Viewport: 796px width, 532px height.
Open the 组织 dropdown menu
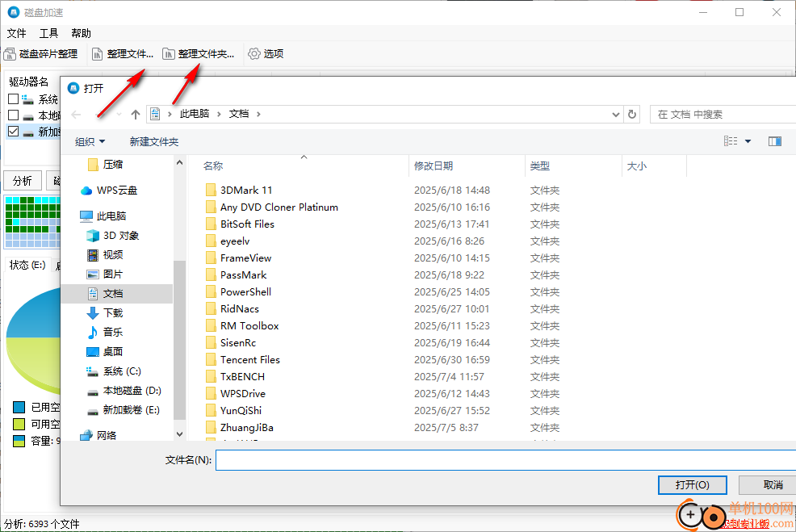pyautogui.click(x=90, y=141)
